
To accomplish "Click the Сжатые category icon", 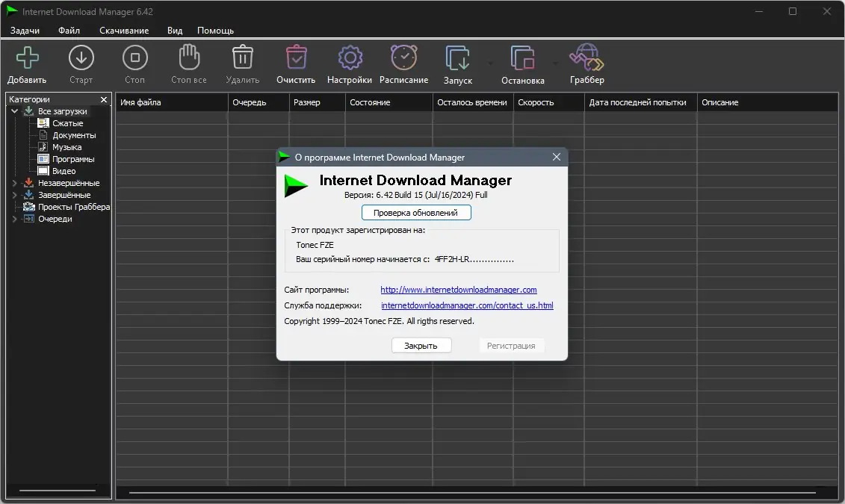I will 43,123.
